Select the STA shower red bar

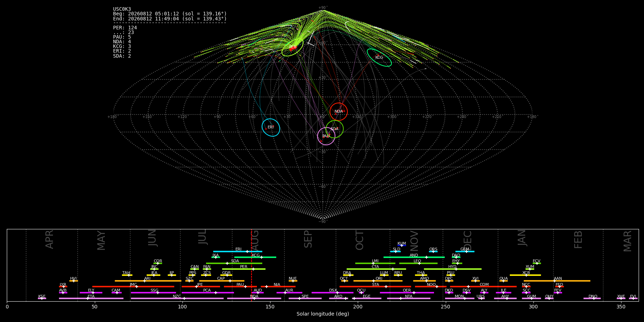(x=375, y=287)
